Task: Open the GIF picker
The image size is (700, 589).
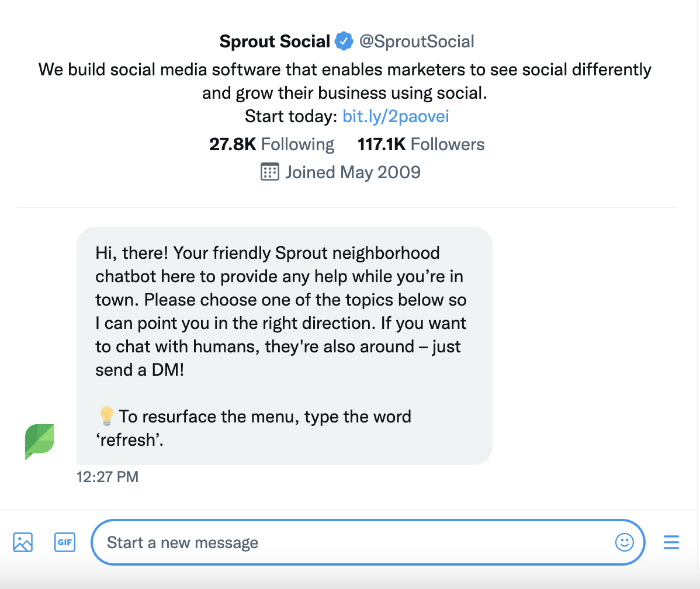Action: coord(65,542)
